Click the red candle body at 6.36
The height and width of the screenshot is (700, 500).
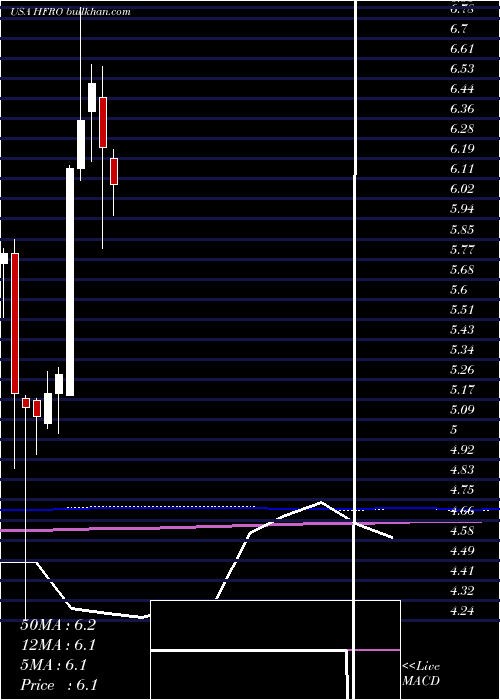[103, 122]
